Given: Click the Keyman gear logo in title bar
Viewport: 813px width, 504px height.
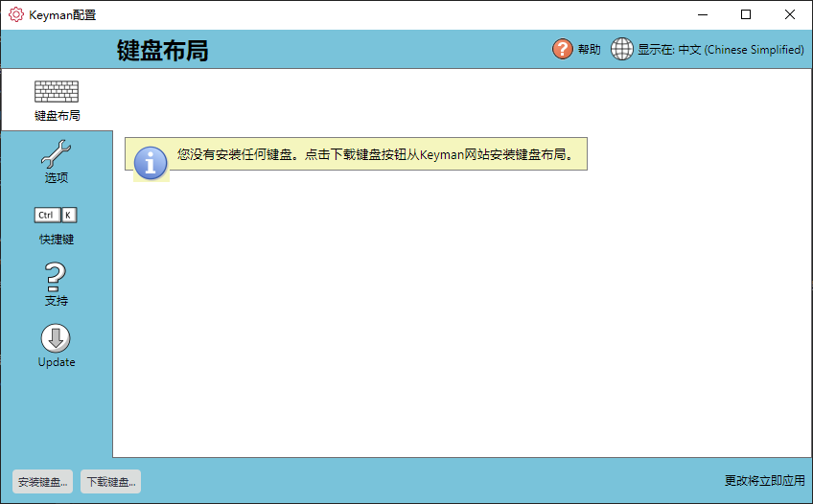Looking at the screenshot, I should tap(16, 14).
